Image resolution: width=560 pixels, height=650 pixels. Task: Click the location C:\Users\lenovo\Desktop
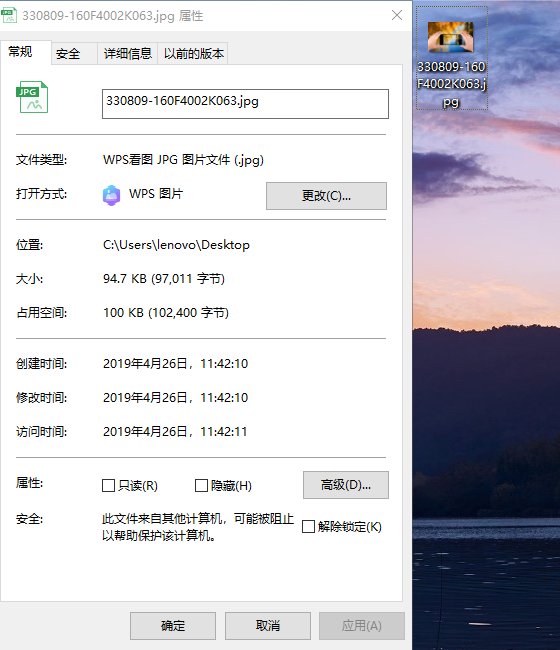coord(176,245)
